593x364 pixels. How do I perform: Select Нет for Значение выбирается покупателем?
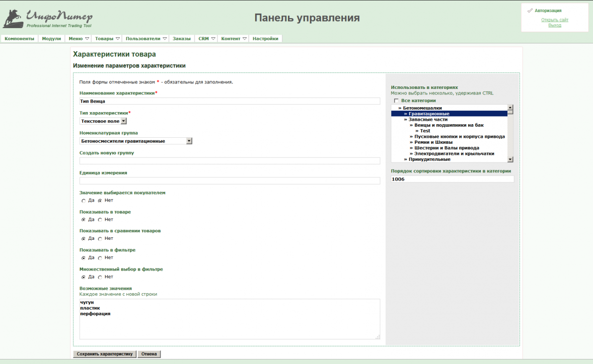(x=100, y=201)
